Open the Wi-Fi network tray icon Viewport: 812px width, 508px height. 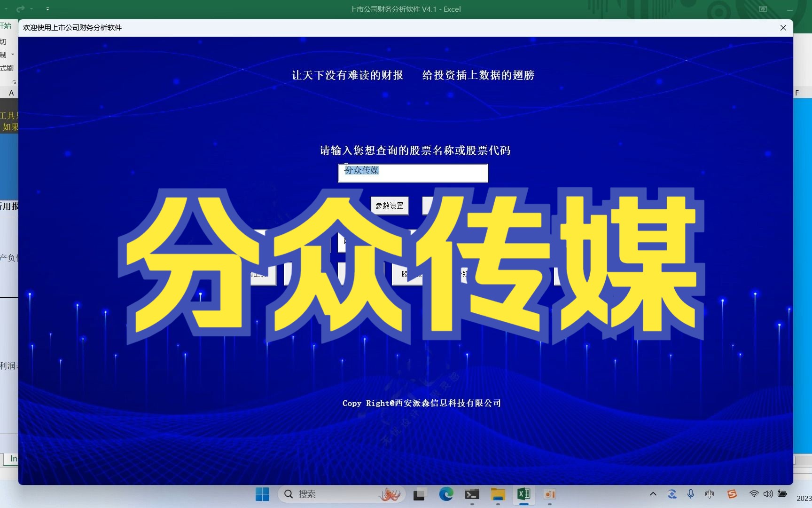754,494
